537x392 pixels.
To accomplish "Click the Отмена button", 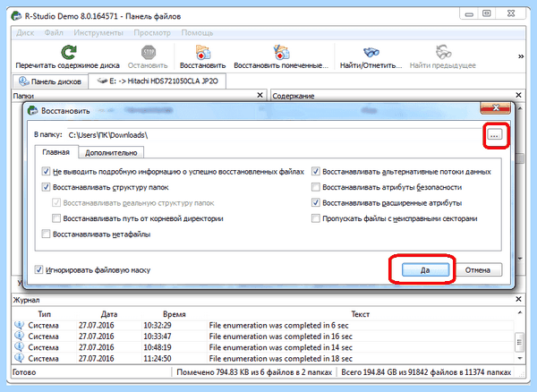I will tap(477, 269).
